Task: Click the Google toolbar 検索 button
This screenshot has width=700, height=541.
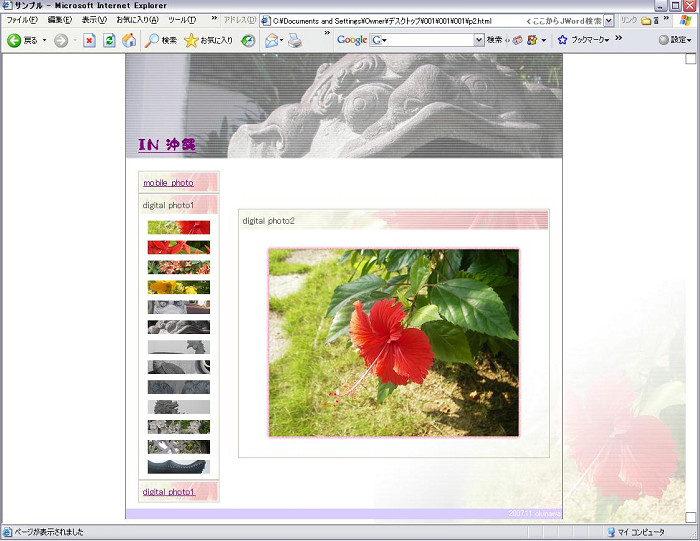Action: point(494,40)
